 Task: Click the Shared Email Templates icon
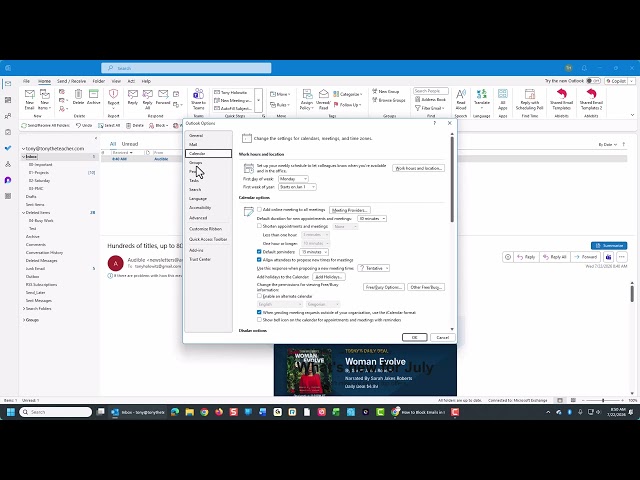(562, 99)
